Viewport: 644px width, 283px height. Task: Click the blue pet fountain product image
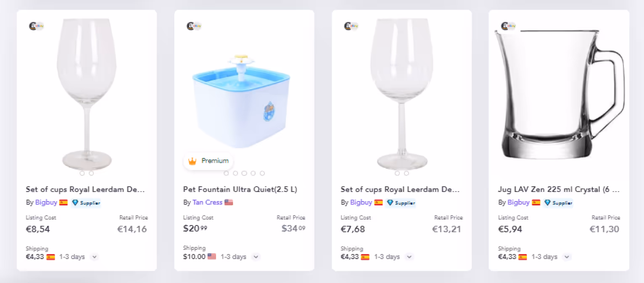click(242, 101)
